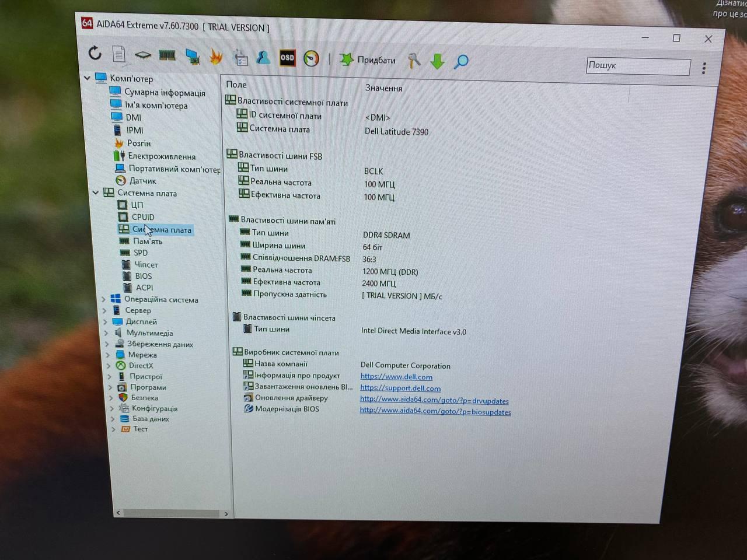747x560 pixels.
Task: Open the three-dot toolbar menu
Action: pos(704,68)
